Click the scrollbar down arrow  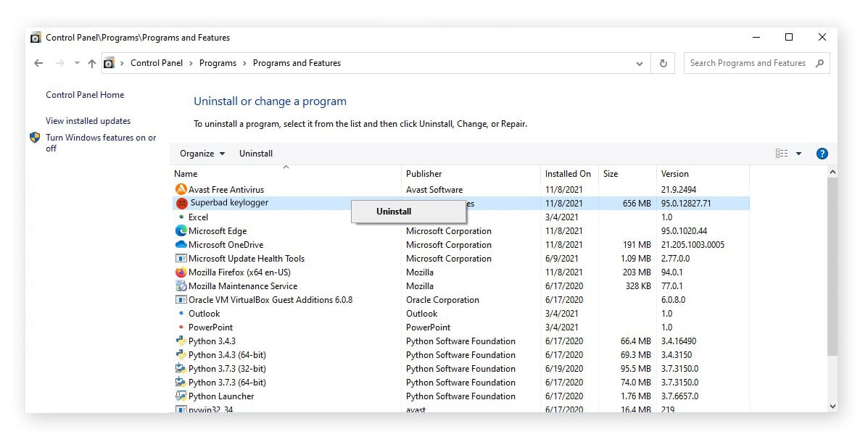pyautogui.click(x=832, y=406)
